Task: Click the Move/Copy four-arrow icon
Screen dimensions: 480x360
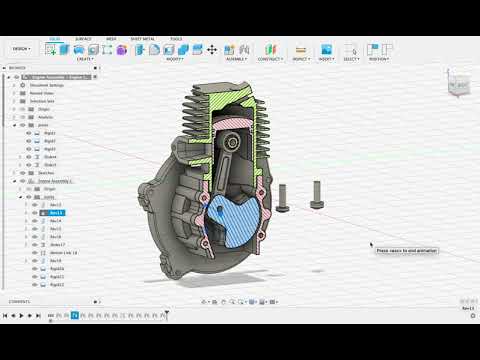Action: (212, 50)
